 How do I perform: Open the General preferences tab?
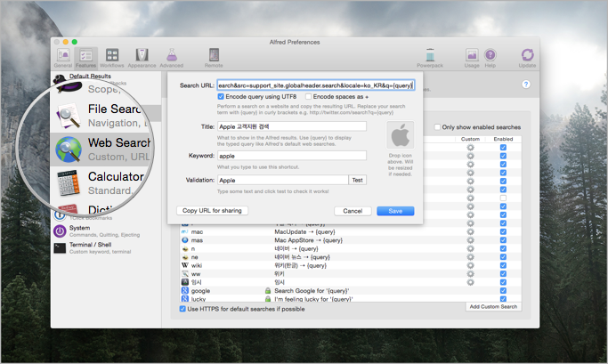(x=63, y=58)
